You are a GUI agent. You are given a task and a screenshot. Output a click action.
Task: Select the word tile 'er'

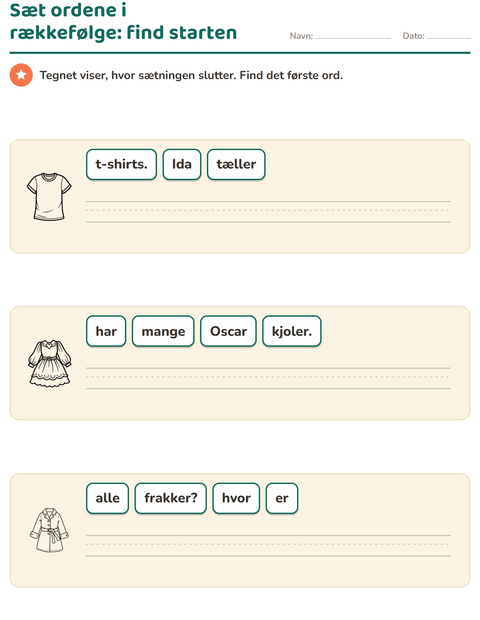pos(282,498)
